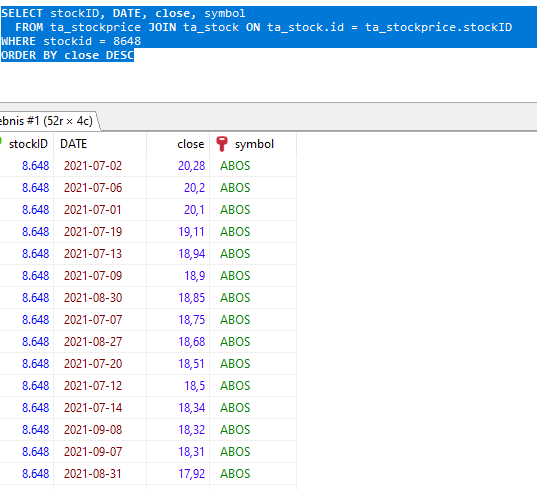
Task: Place cursor in the ORDER BY close DESC line
Action: tap(67, 55)
